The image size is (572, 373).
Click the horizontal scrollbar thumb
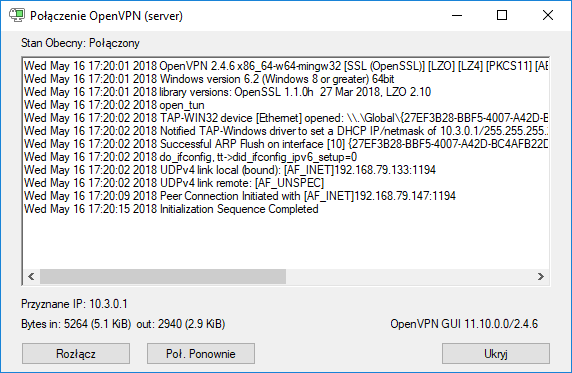tap(163, 277)
